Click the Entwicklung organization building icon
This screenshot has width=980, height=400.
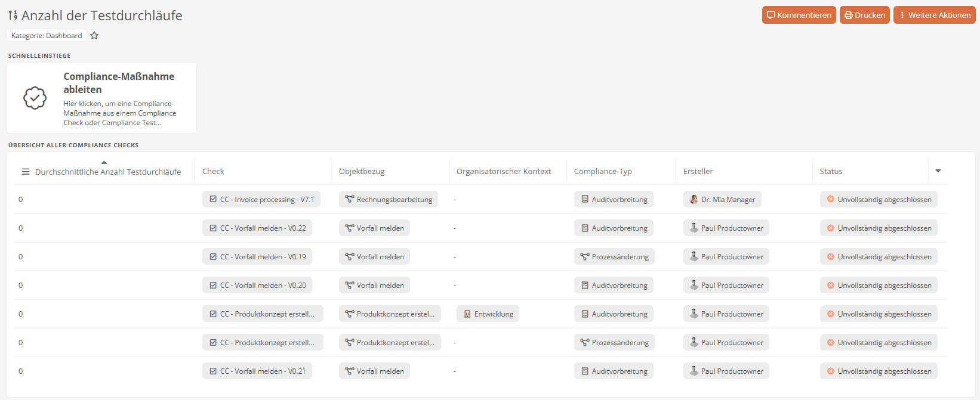point(467,314)
